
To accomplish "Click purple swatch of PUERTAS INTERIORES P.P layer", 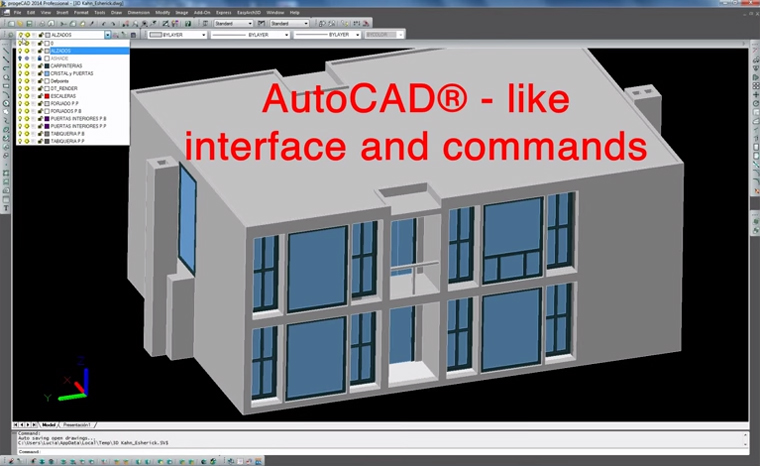I will (47, 126).
